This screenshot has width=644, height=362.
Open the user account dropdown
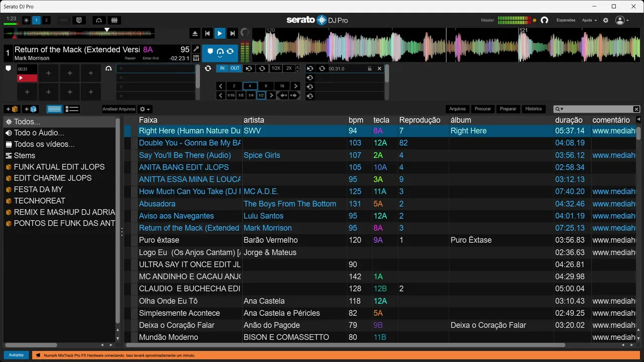point(622,20)
